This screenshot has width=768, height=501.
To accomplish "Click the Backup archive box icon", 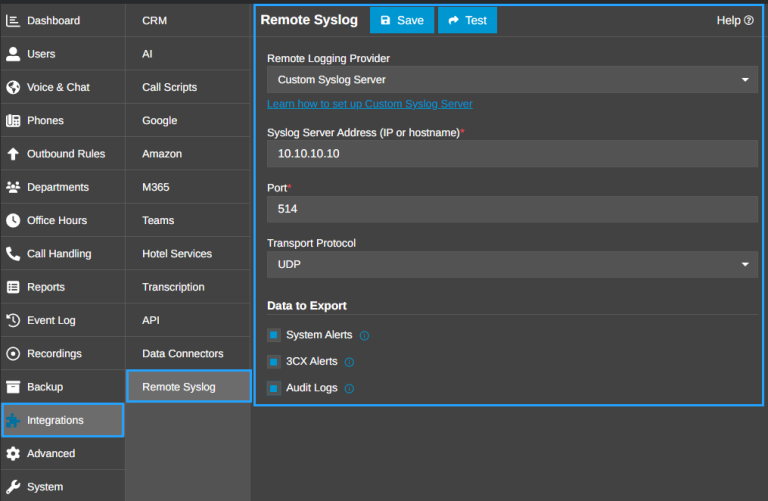I will point(13,387).
